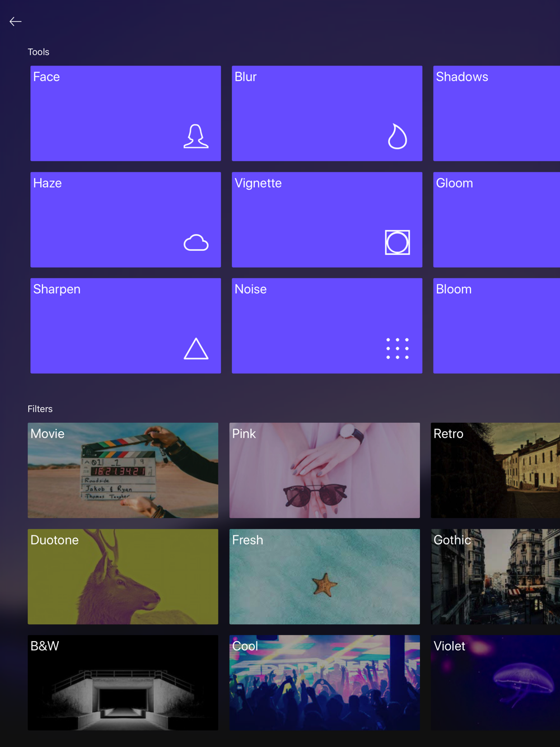Apply the Fresh starfish filter
This screenshot has width=560, height=747.
325,577
